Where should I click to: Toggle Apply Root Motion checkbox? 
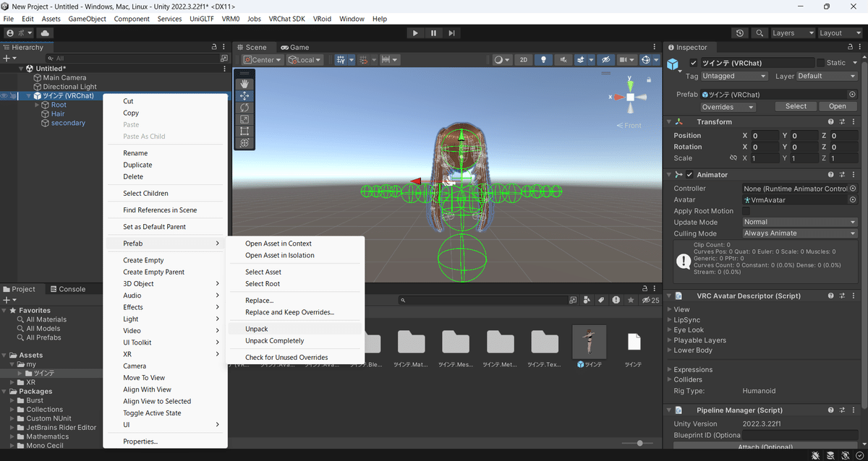pos(746,211)
